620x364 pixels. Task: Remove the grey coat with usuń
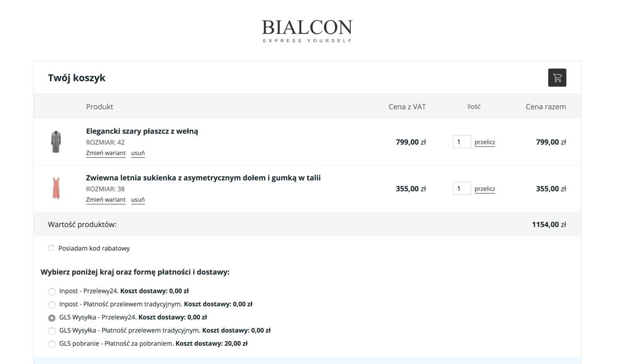coord(138,153)
